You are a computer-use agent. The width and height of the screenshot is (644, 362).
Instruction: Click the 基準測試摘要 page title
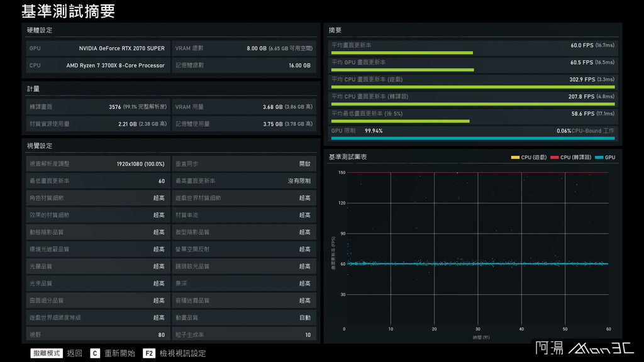point(68,11)
